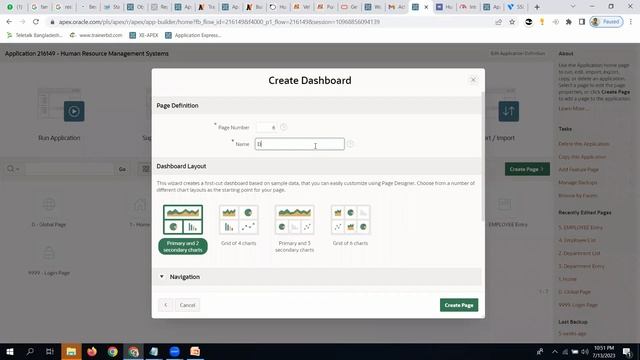Open Zoom app from taskbar
This screenshot has width=640, height=360.
coord(174,351)
